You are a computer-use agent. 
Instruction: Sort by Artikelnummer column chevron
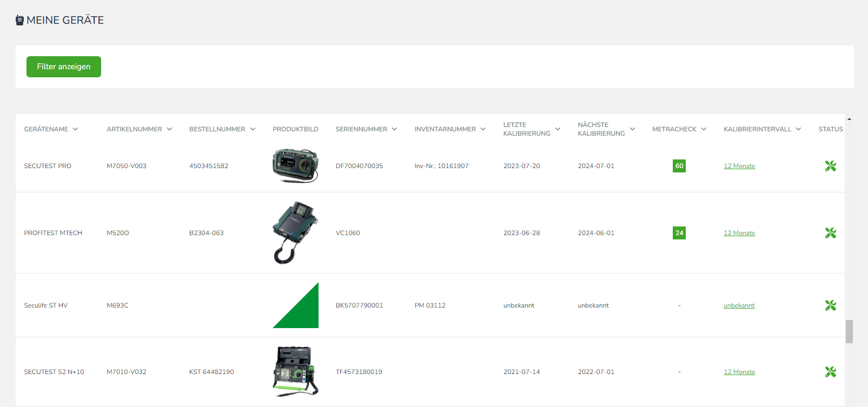169,129
